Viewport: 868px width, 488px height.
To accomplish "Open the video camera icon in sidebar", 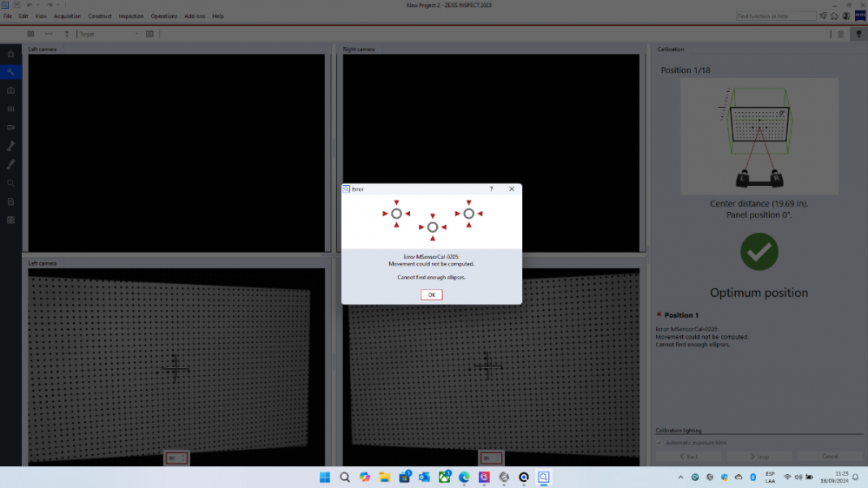I will (10, 127).
